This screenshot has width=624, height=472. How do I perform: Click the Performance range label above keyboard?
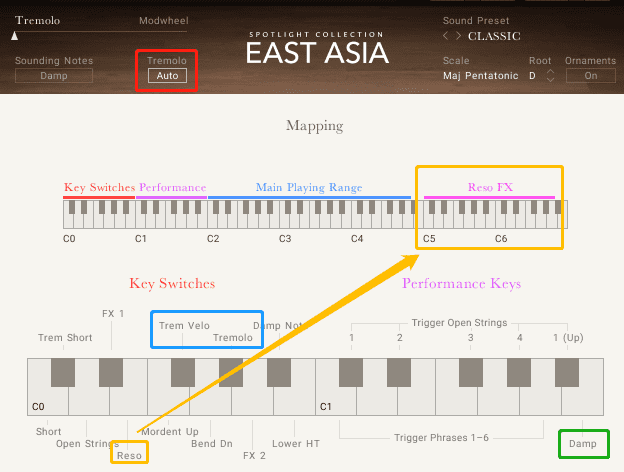click(172, 187)
